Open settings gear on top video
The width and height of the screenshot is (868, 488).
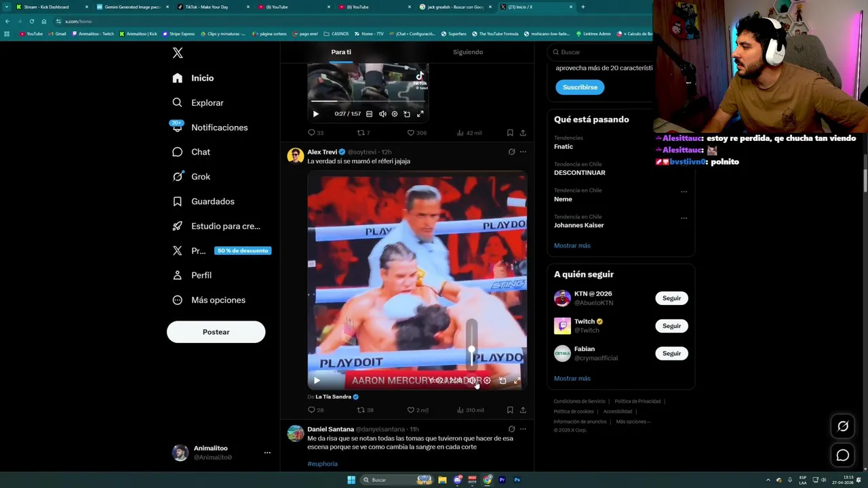(x=395, y=114)
